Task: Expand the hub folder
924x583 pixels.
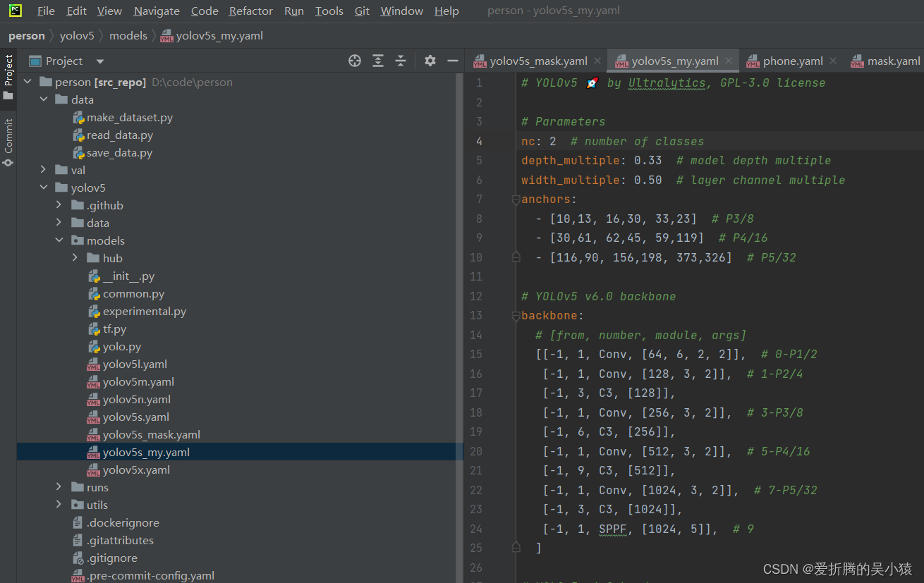Action: 75,258
